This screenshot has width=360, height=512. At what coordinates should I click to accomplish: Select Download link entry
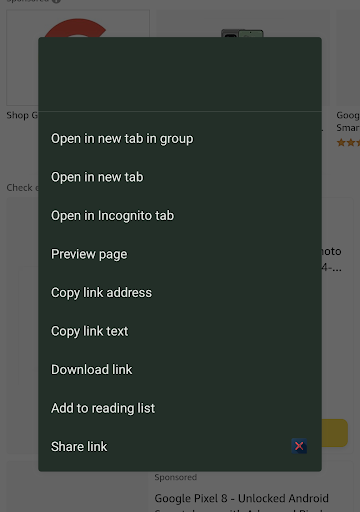click(x=180, y=370)
